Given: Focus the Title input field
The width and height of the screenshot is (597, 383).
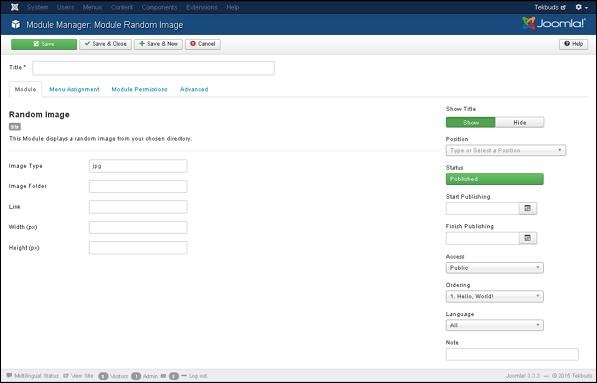Looking at the screenshot, I should [x=153, y=68].
